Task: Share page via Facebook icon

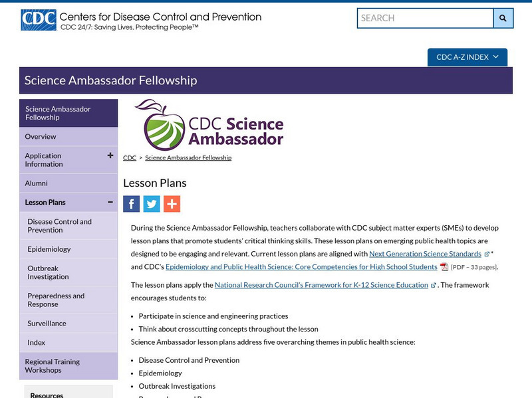Action: tap(132, 204)
